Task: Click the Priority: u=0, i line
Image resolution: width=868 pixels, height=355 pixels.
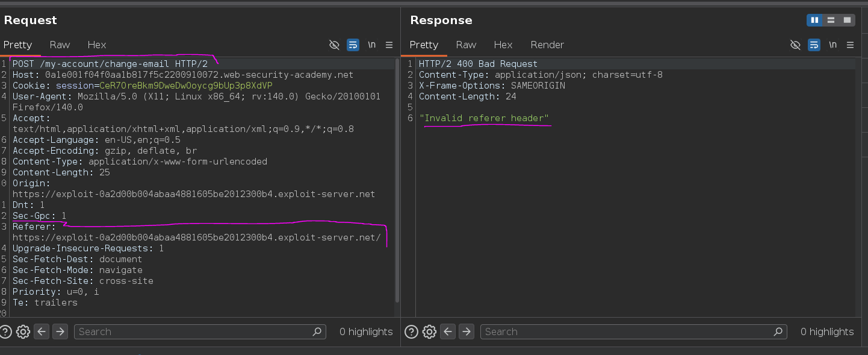Action: coord(56,292)
